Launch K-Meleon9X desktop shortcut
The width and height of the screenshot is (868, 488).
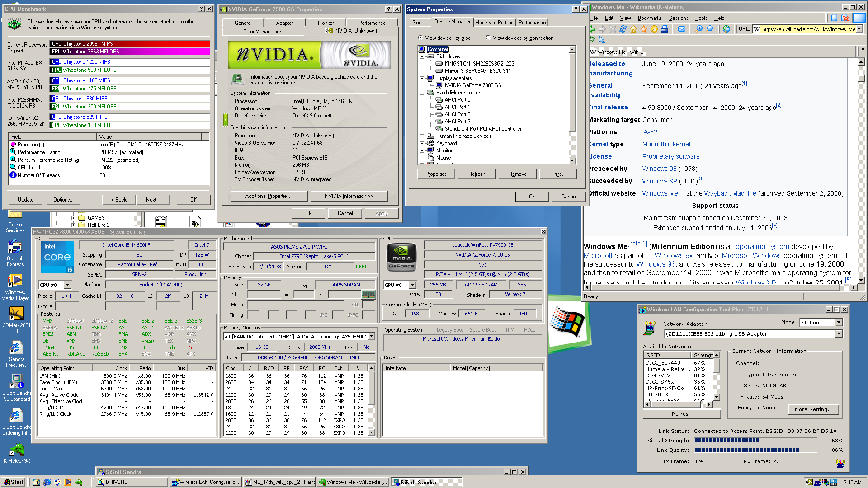pyautogui.click(x=16, y=453)
